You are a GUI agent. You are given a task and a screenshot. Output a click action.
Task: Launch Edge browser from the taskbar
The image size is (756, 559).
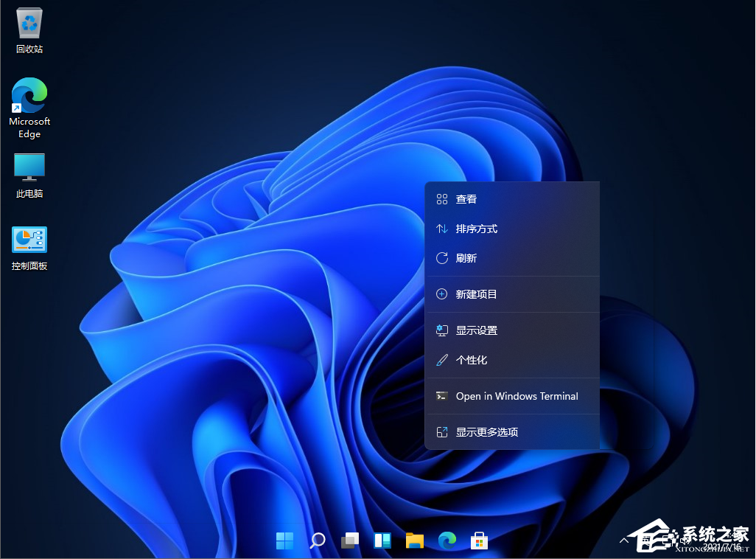[447, 541]
